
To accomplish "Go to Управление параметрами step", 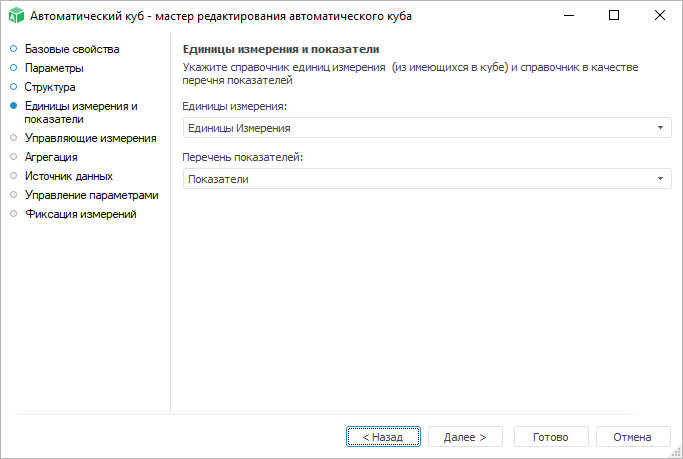I will [x=91, y=195].
